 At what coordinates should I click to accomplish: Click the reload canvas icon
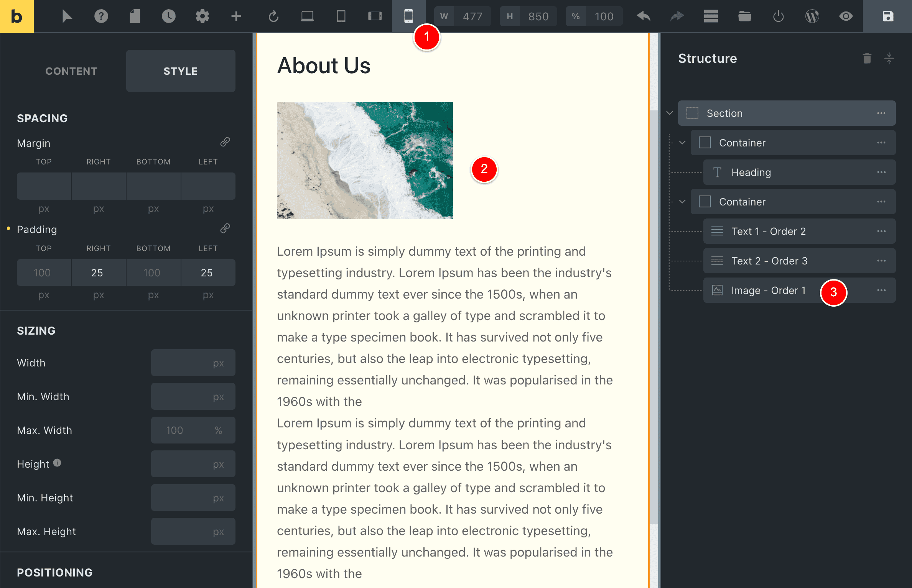coord(273,16)
